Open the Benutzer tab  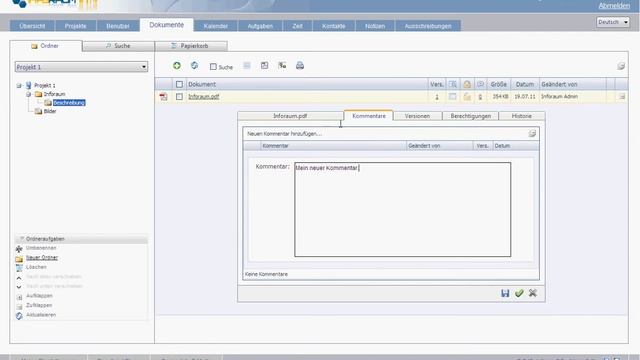pyautogui.click(x=118, y=26)
